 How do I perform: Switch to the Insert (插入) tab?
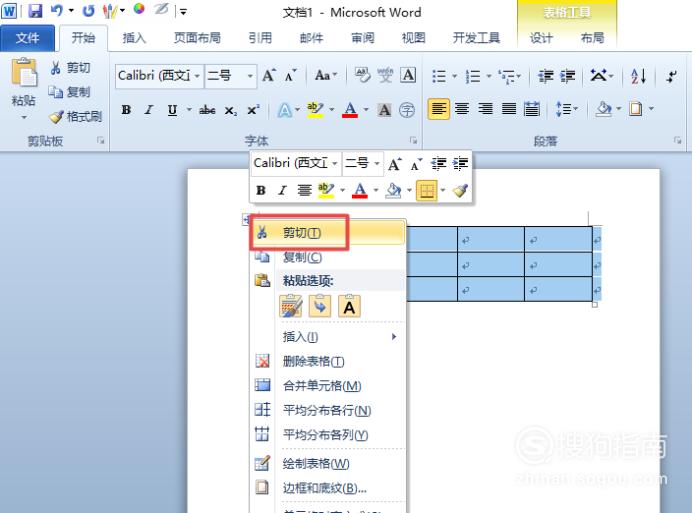tap(134, 38)
